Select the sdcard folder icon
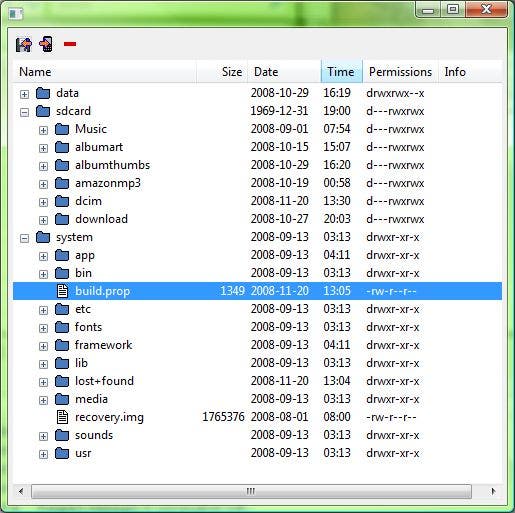Screen dimensions: 515x513 click(43, 111)
